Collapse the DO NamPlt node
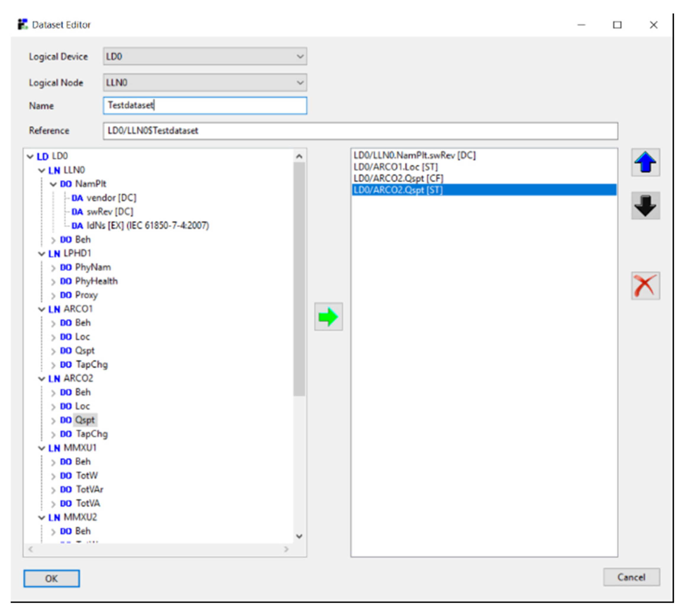Viewport: 685px width, 616px height. (53, 184)
